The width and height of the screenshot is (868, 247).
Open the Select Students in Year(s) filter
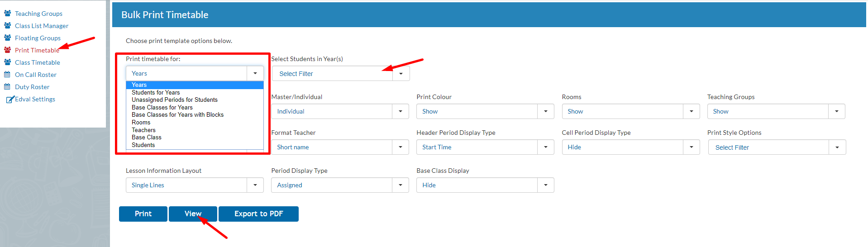coord(341,73)
